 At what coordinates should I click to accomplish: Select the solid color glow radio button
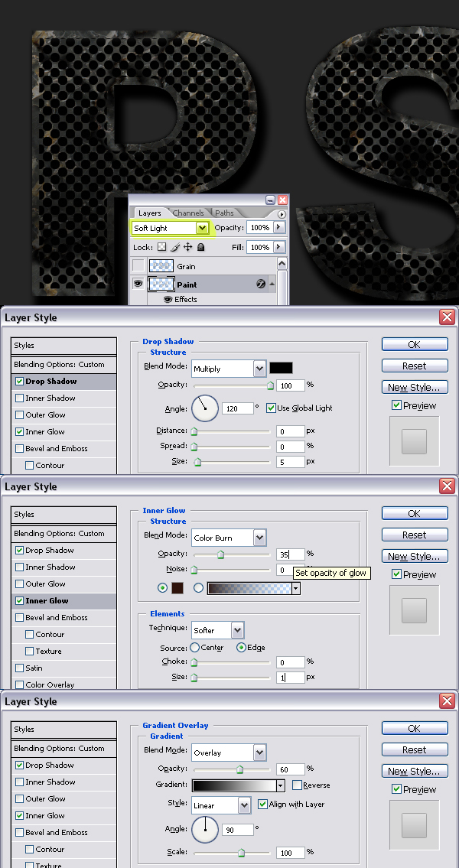tap(162, 588)
